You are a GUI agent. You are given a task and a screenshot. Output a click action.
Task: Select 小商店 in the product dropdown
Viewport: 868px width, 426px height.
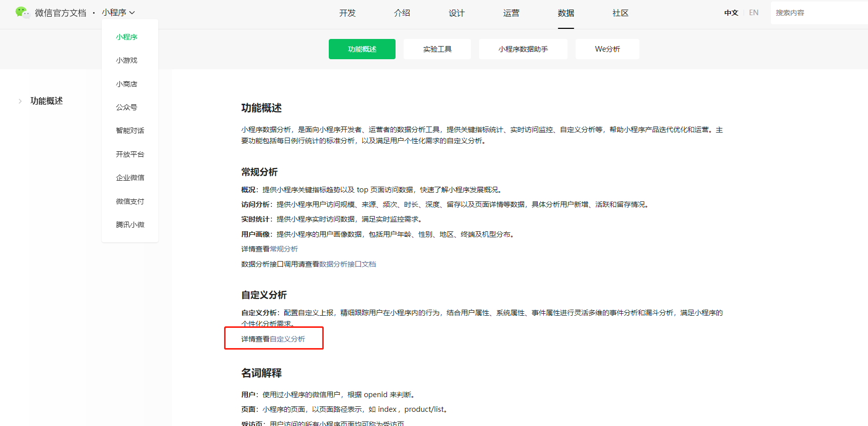click(126, 84)
